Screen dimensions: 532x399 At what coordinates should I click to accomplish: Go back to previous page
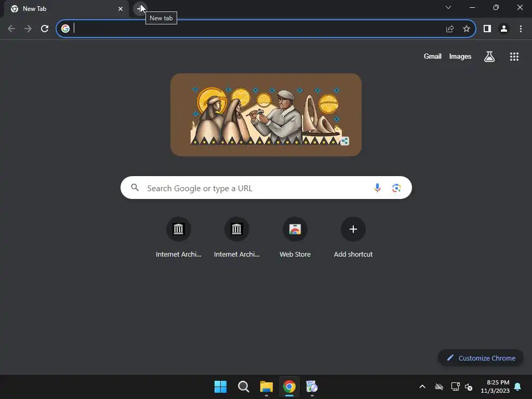pos(11,29)
